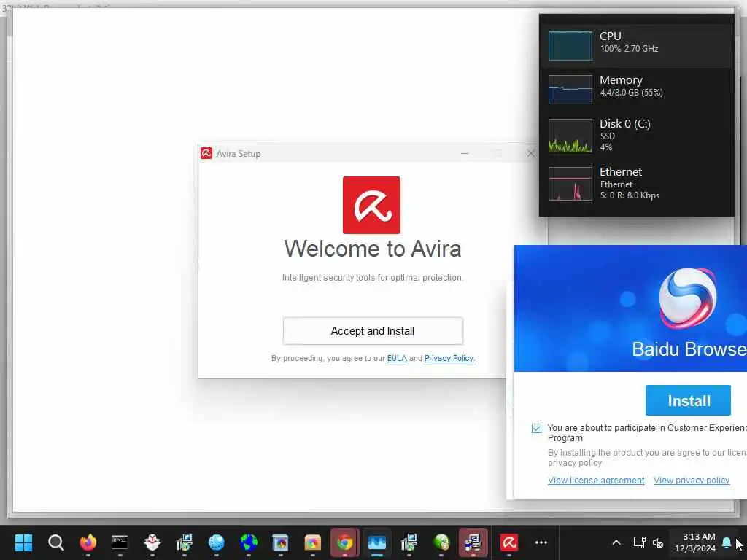The image size is (747, 560).
Task: Open the Avira icon in the taskbar
Action: (x=508, y=542)
